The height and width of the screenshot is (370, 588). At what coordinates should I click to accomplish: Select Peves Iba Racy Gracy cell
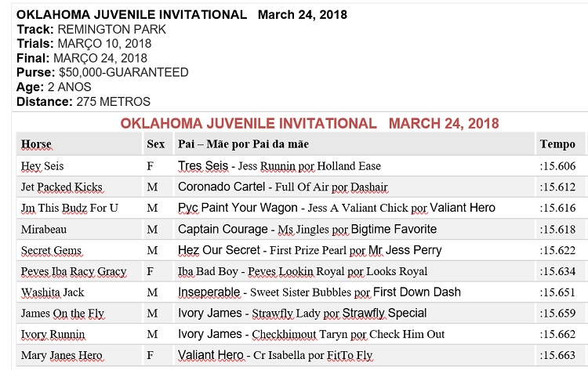click(74, 271)
